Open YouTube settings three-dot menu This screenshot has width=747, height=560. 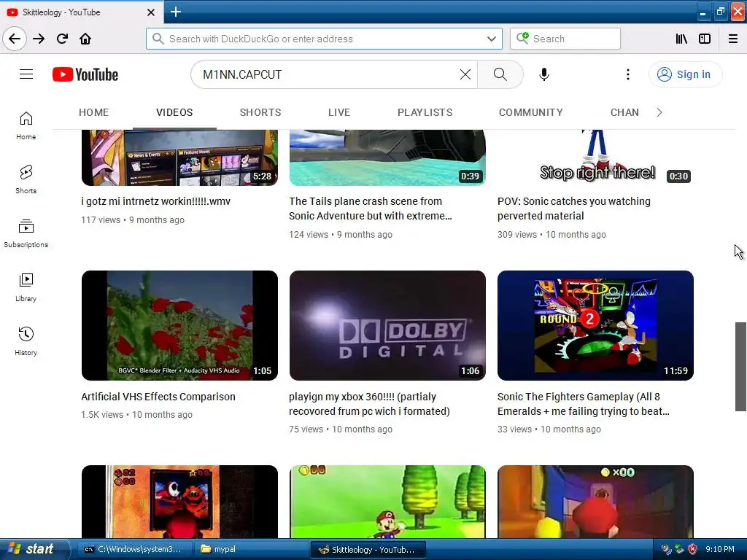tap(628, 74)
